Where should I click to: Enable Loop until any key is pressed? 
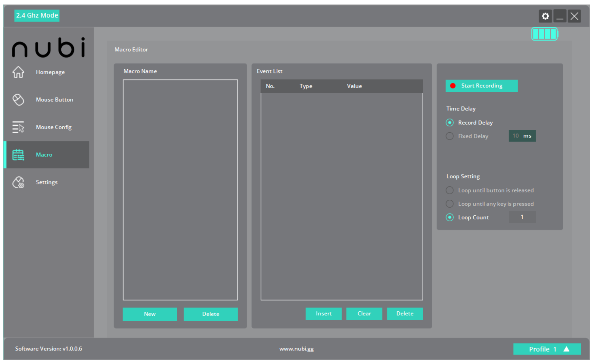(449, 204)
